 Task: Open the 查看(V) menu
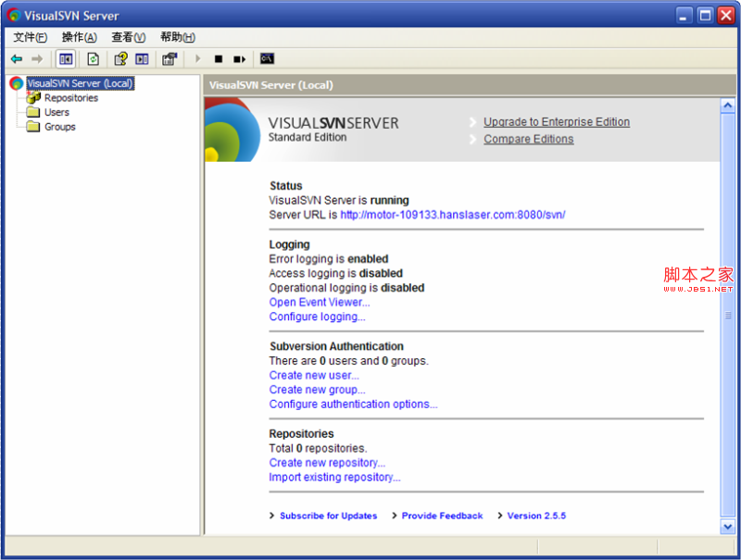[129, 37]
